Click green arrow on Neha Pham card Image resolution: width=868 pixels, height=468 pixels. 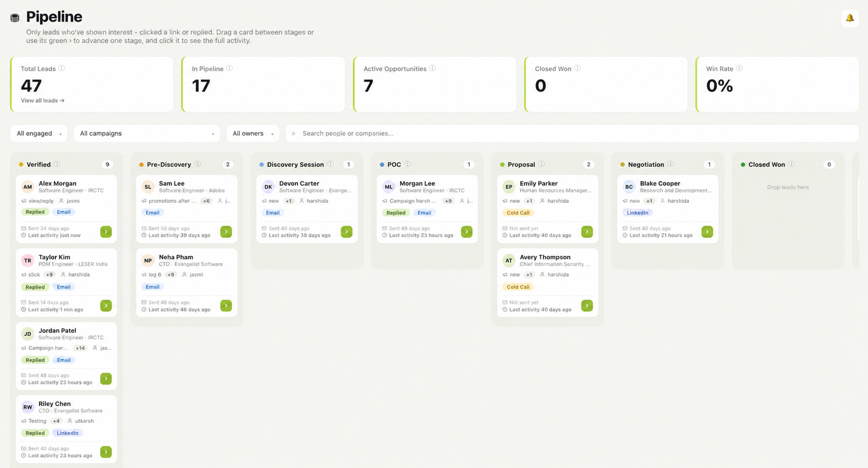tap(226, 305)
